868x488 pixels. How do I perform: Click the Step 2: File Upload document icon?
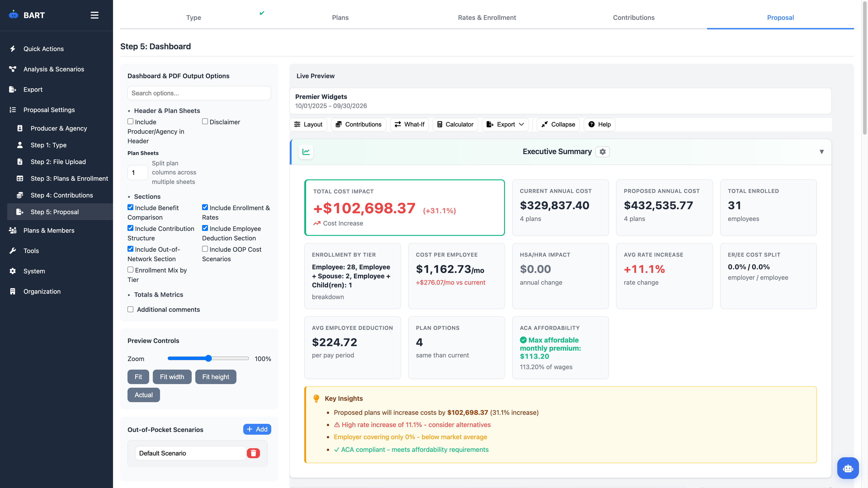coord(20,162)
